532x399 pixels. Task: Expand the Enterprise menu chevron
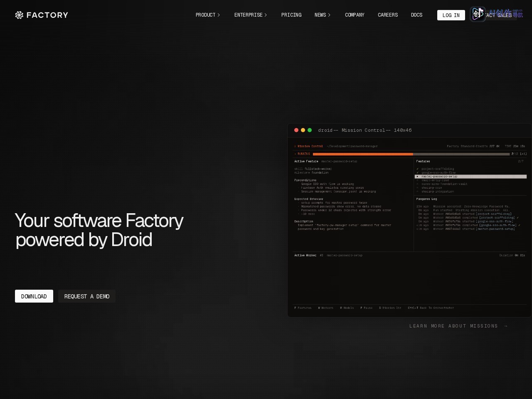coord(266,15)
